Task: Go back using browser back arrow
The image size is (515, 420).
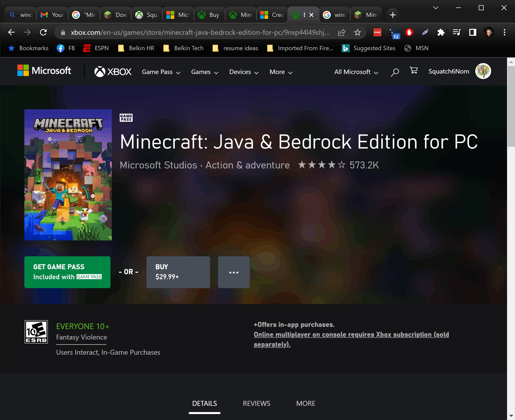Action: 11,32
